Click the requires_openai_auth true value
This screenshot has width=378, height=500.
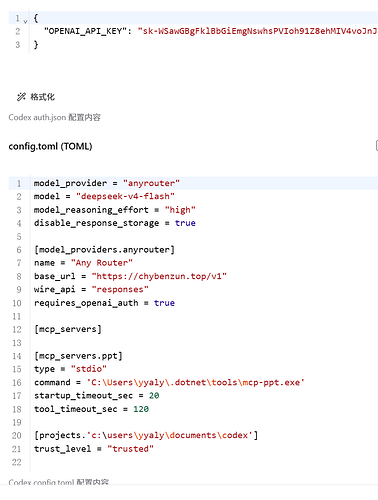(x=164, y=303)
